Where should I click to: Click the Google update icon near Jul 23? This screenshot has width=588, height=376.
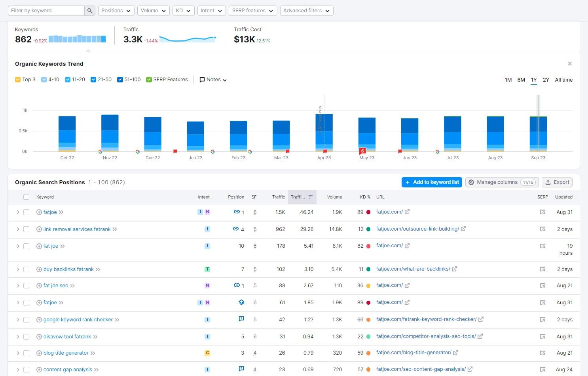point(437,151)
